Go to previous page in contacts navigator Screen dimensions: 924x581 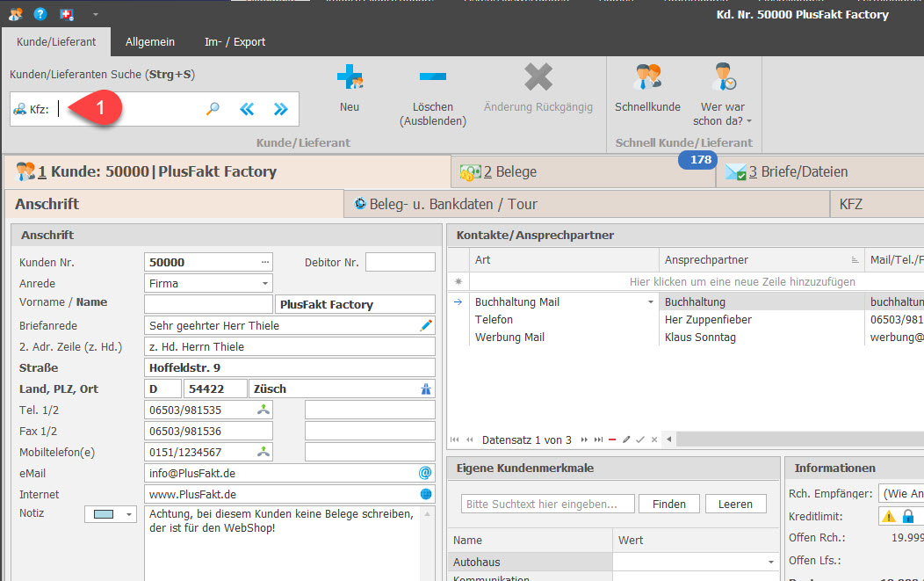pyautogui.click(x=470, y=440)
